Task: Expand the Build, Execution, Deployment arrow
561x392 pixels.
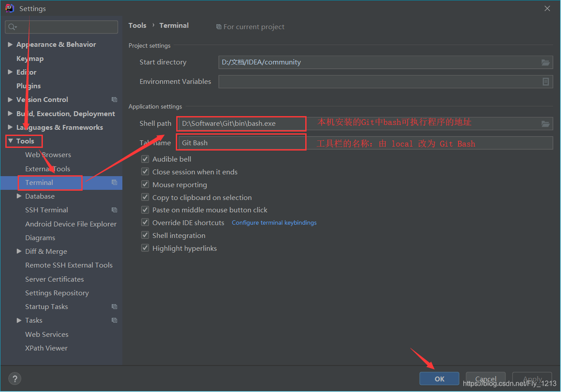Action: click(10, 113)
